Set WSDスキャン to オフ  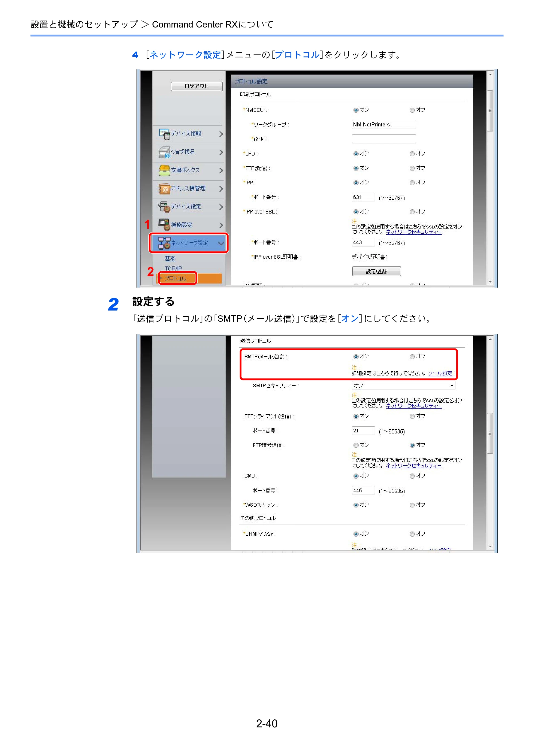click(412, 505)
